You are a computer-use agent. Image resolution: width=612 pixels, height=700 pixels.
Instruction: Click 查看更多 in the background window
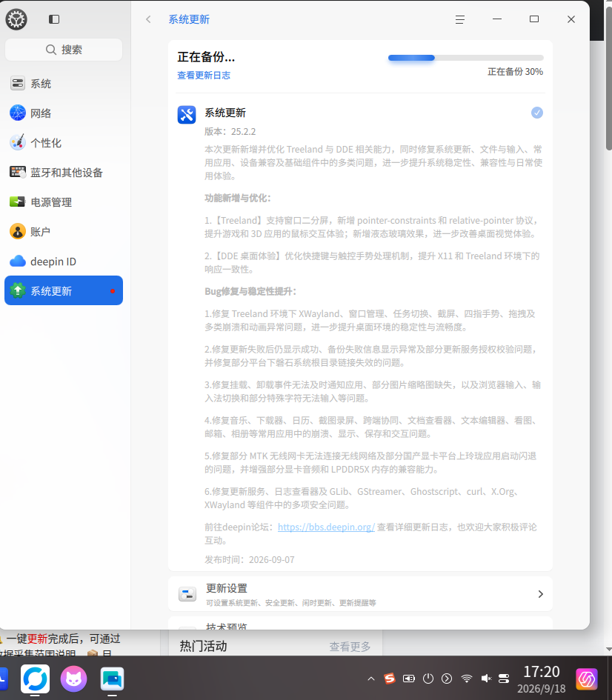click(x=350, y=647)
